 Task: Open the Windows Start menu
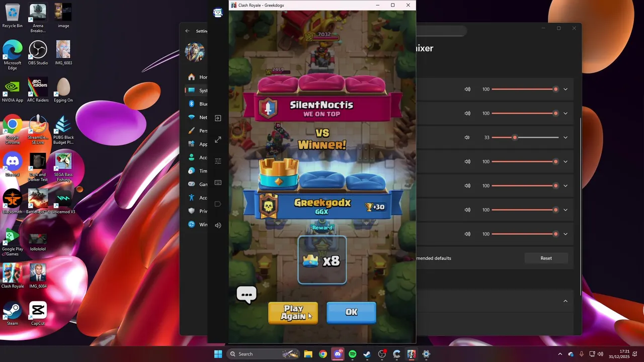[218, 354]
